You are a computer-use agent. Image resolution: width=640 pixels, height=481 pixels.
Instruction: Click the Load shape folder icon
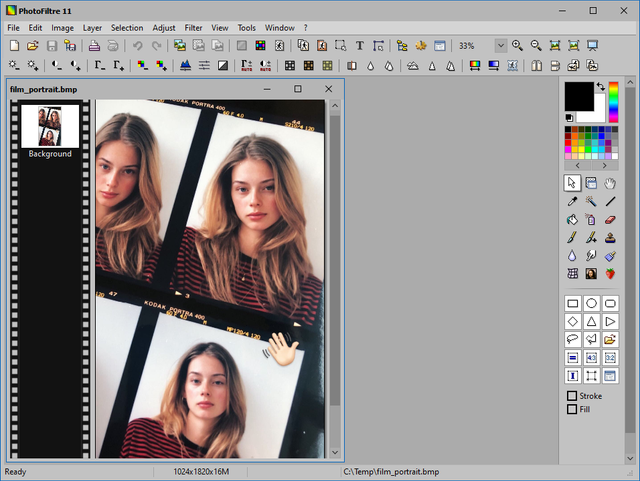610,339
